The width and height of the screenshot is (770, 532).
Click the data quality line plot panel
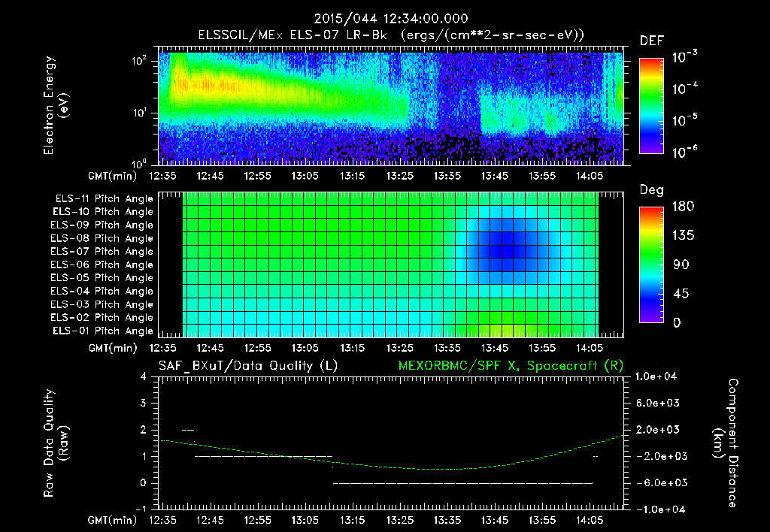[x=391, y=443]
